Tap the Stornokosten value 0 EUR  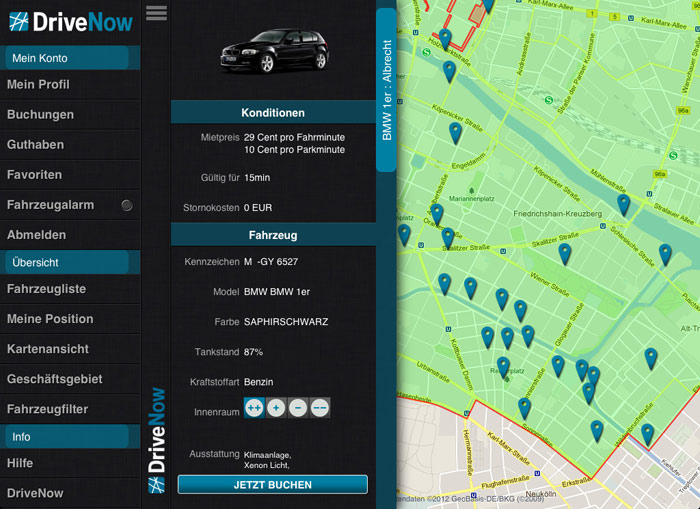[258, 208]
